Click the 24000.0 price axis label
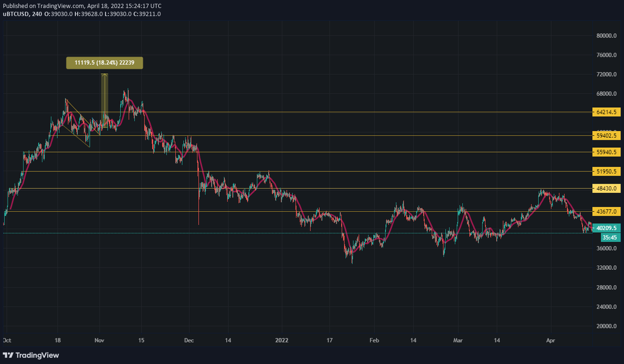The image size is (624, 364). [606, 307]
